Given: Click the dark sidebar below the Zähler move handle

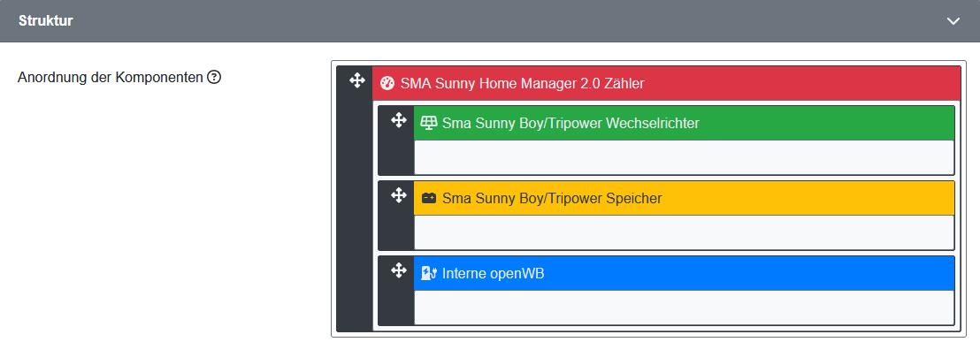Looking at the screenshot, I should click(355, 212).
